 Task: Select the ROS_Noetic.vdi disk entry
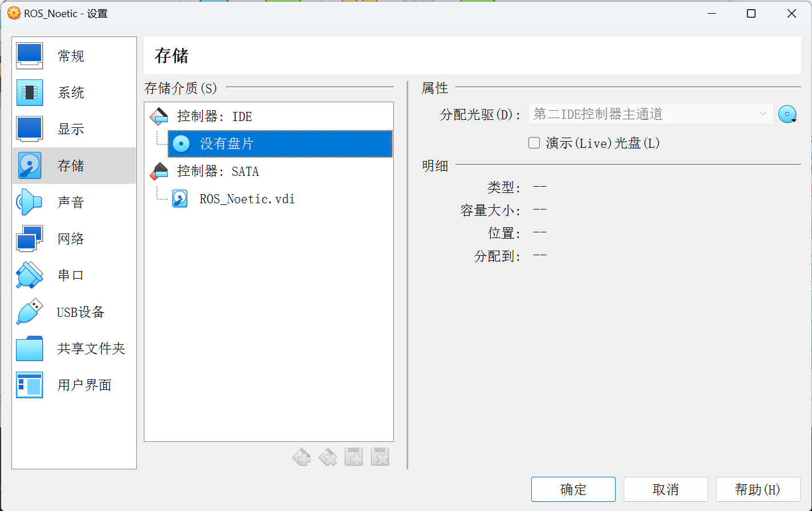coord(280,199)
